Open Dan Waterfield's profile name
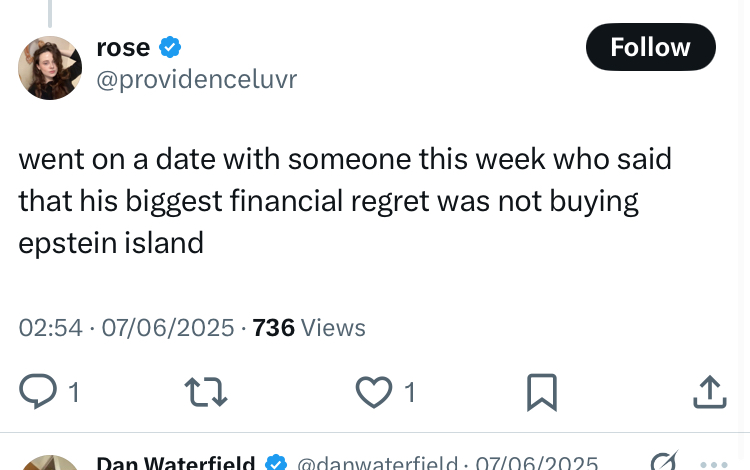Screen dimensions: 750x470 [176, 463]
